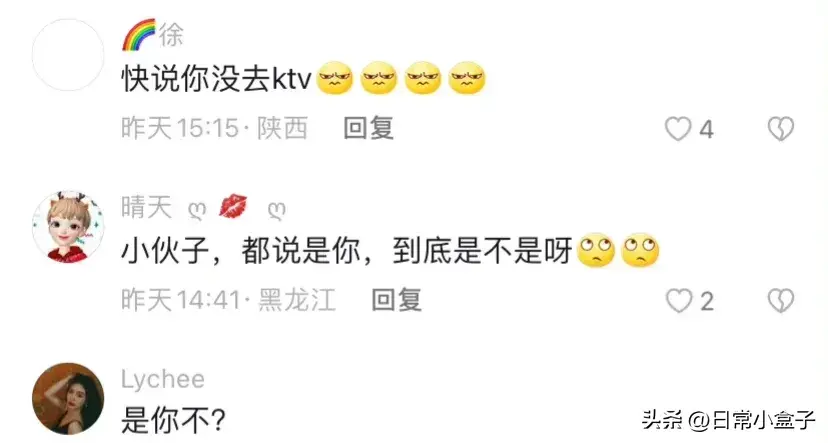Like the 小伙子 comment by 晴天

coord(679,301)
